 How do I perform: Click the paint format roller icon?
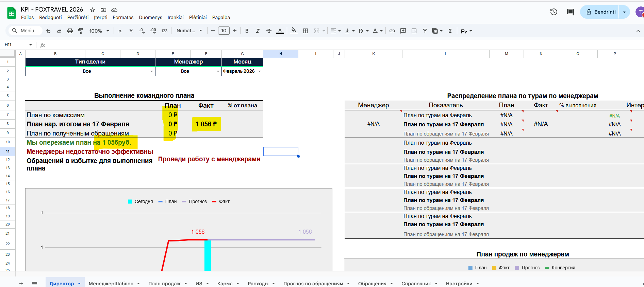pos(81,31)
